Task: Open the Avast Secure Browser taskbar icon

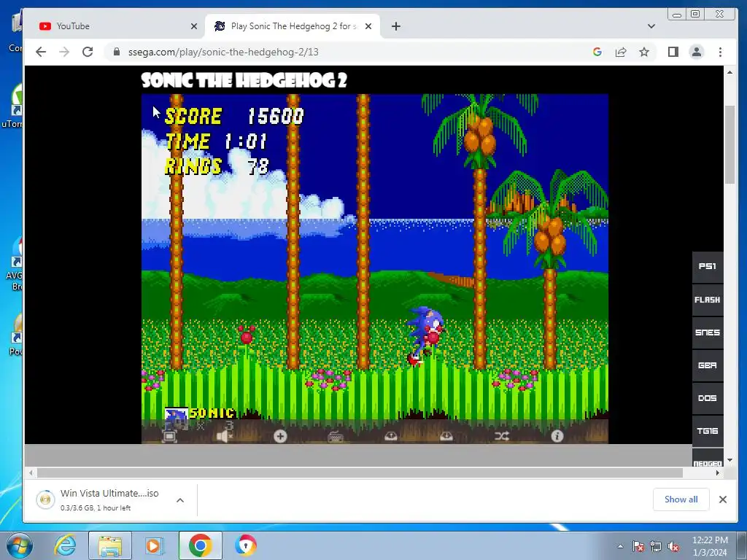Action: (246, 545)
